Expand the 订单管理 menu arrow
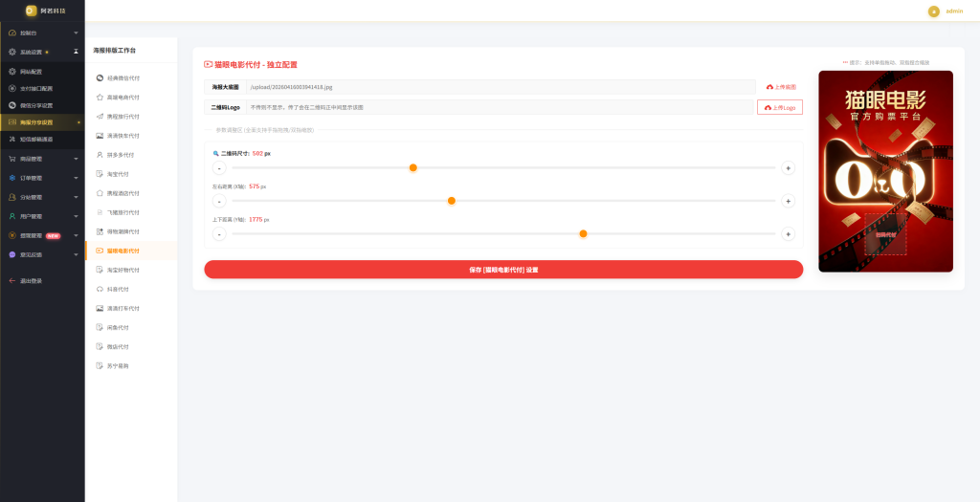The width and height of the screenshot is (980, 502). tap(76, 178)
